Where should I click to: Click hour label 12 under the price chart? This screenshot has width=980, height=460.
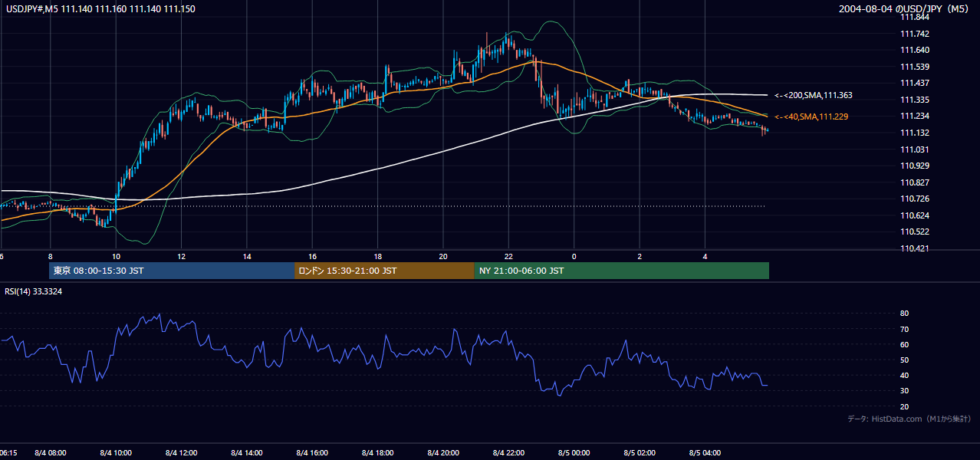pyautogui.click(x=181, y=256)
